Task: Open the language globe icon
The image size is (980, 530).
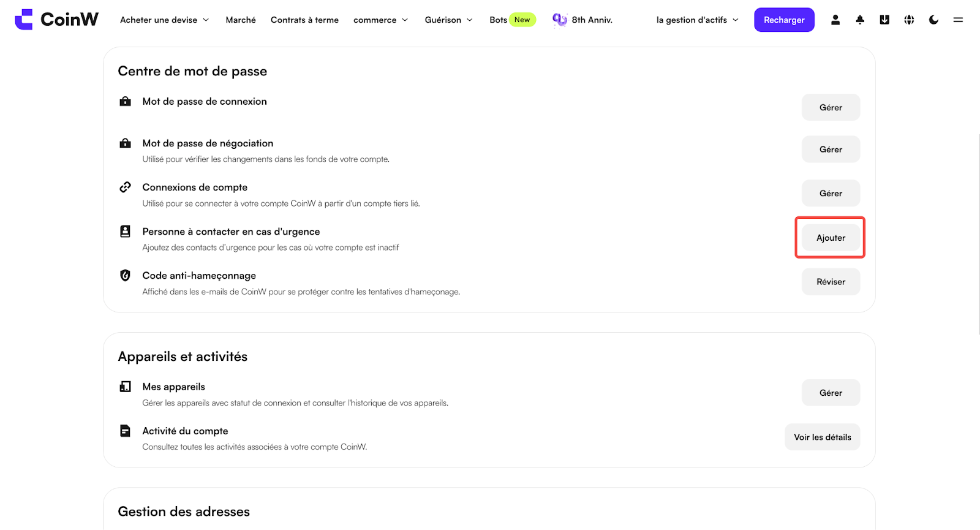Action: pos(909,20)
